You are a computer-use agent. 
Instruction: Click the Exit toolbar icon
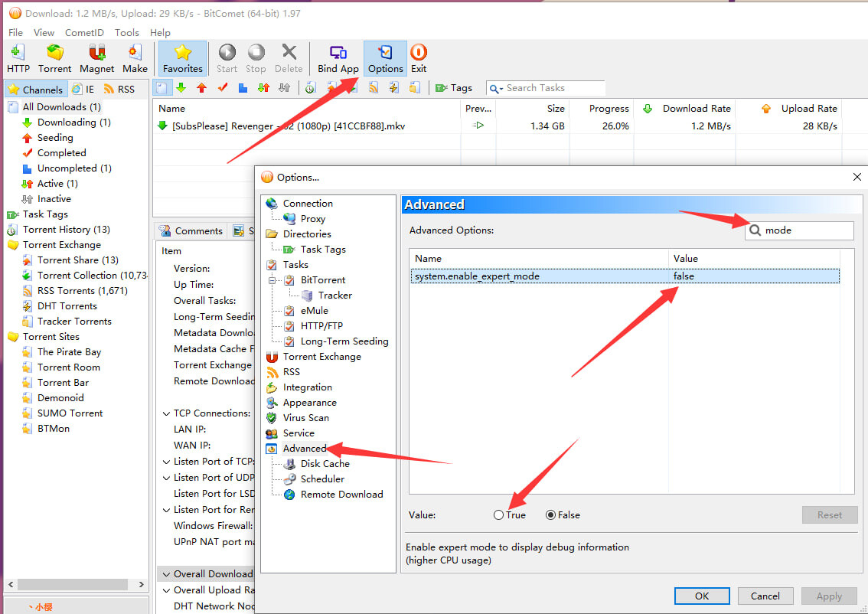coord(419,59)
